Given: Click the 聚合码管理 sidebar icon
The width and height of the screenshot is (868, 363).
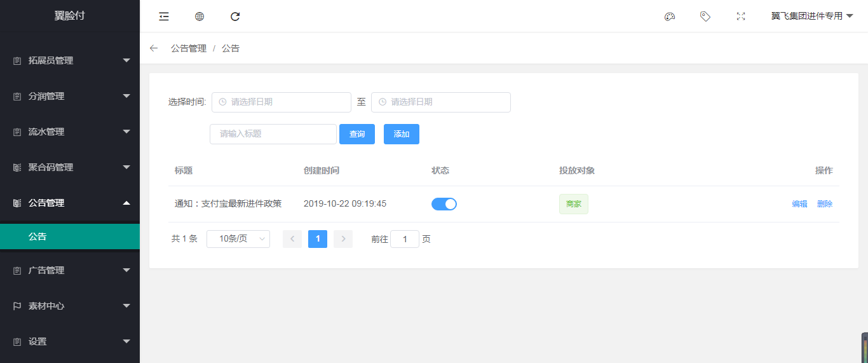Looking at the screenshot, I should click(17, 168).
